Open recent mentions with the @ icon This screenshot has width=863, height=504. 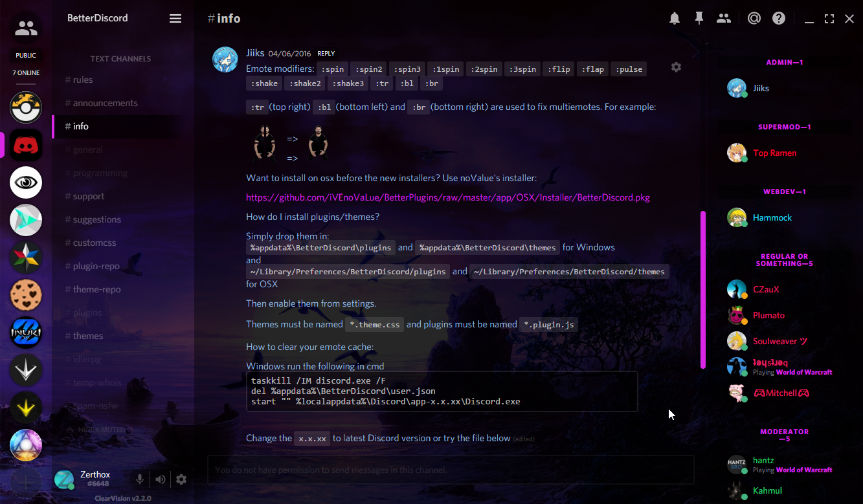[754, 18]
